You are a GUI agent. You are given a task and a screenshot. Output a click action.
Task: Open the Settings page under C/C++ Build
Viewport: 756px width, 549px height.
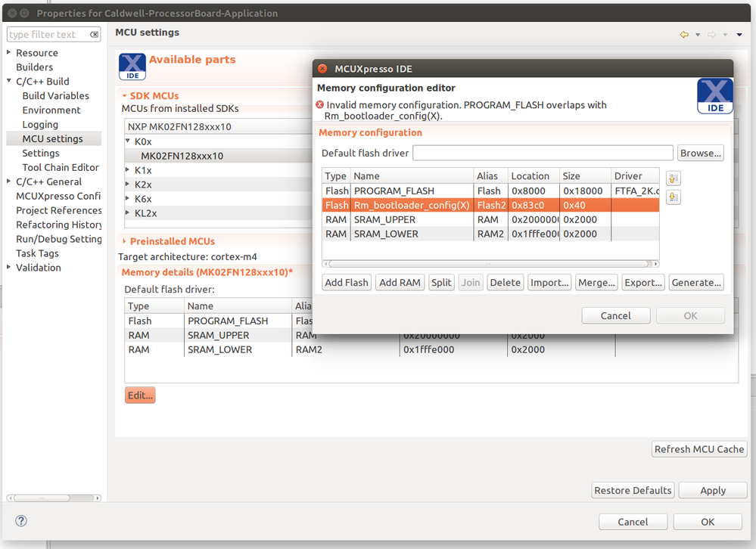[41, 154]
